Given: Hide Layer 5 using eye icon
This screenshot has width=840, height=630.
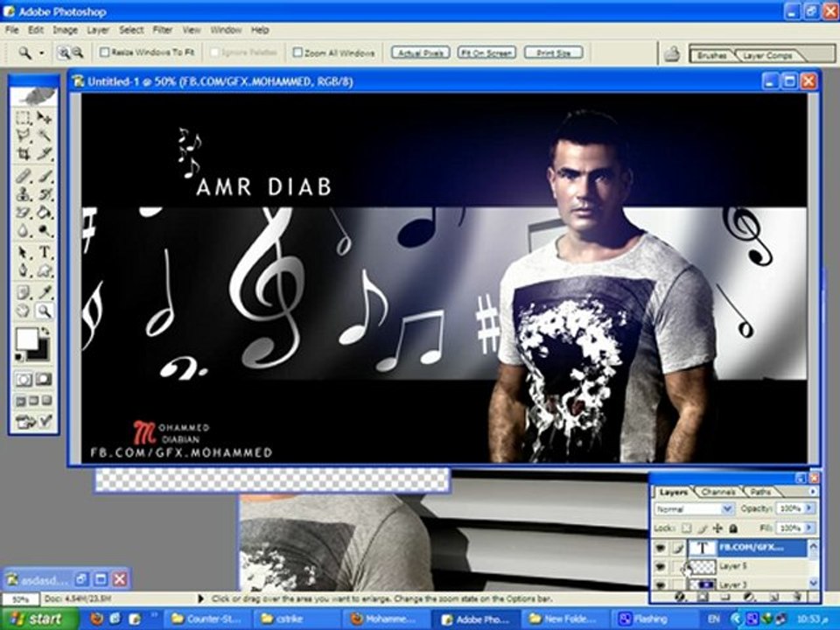Looking at the screenshot, I should coord(661,566).
